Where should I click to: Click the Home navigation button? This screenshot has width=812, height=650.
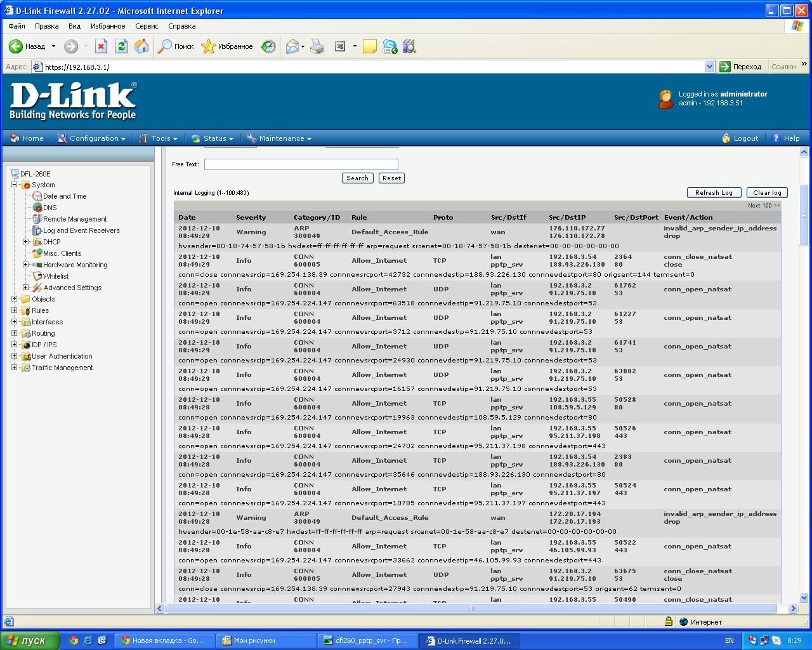click(x=27, y=138)
